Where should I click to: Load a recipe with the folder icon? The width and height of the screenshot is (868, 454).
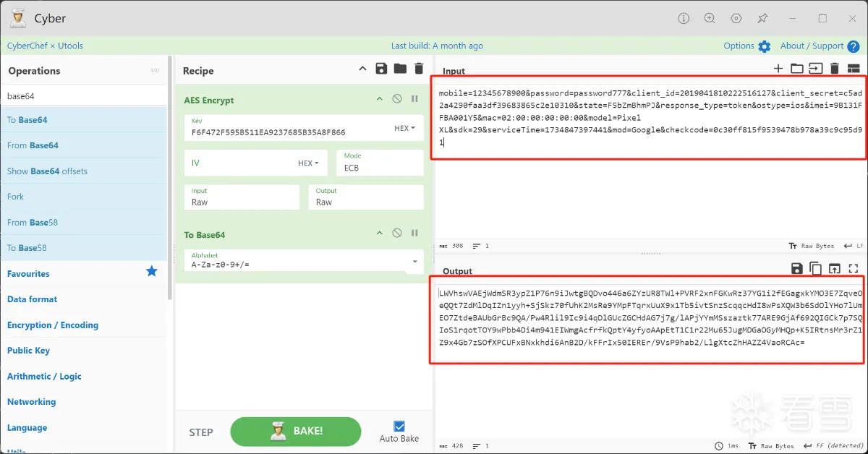coord(400,69)
